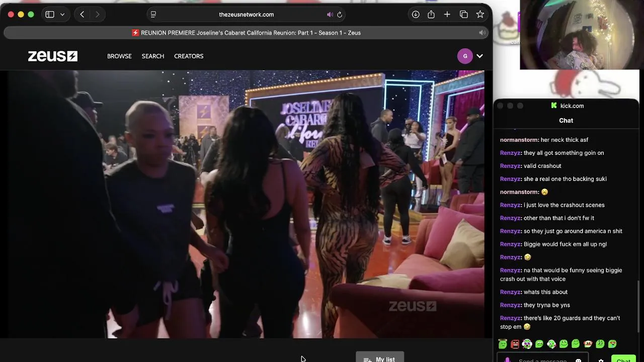This screenshot has width=644, height=362.
Task: Select the REUNION PREMIERE Joseline's Cabaret tab
Action: coord(247,33)
